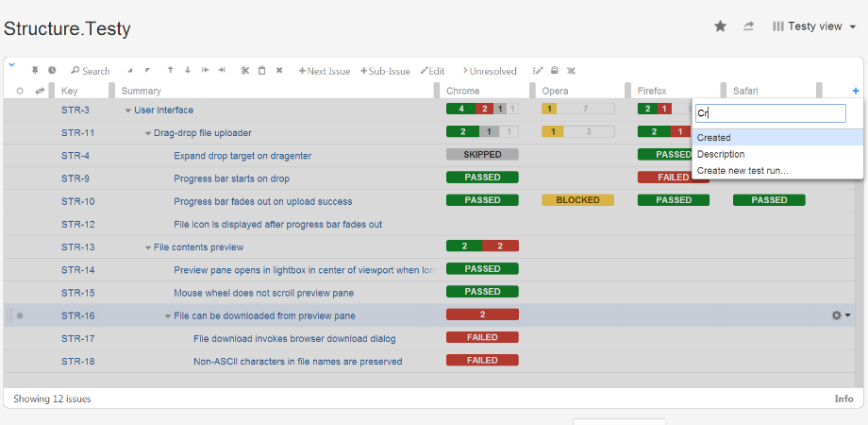Click Expand drop target on dragenter summary
The width and height of the screenshot is (868, 425).
[242, 156]
